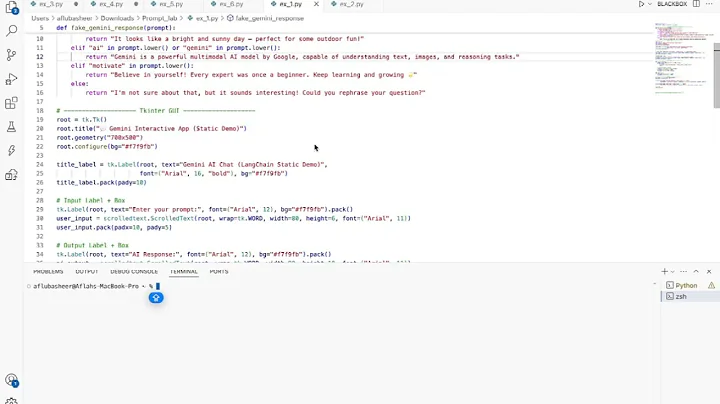Click the 'else:' line in the function
The height and width of the screenshot is (404, 720).
point(80,84)
